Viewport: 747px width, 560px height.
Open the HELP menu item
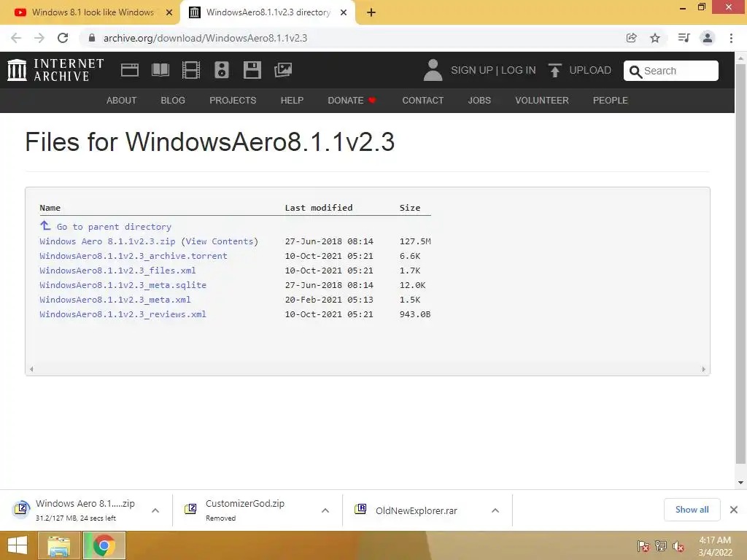click(x=292, y=101)
